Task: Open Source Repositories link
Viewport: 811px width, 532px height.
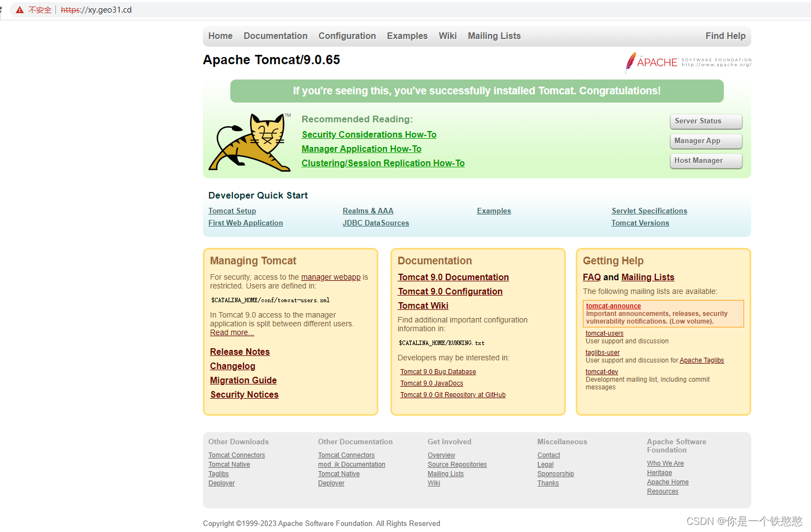Action: pyautogui.click(x=457, y=465)
